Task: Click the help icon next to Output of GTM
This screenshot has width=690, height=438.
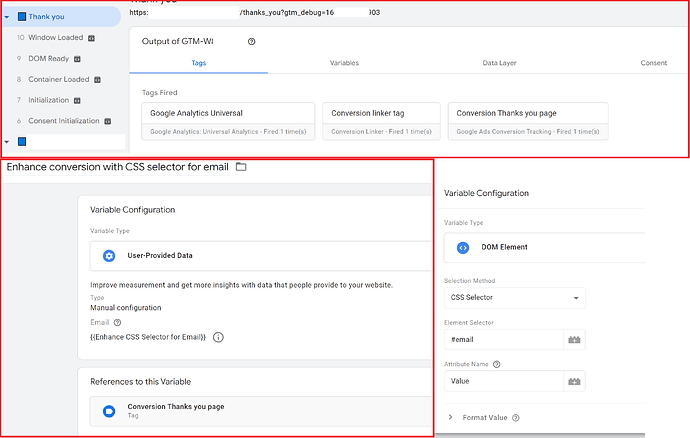Action: 251,41
